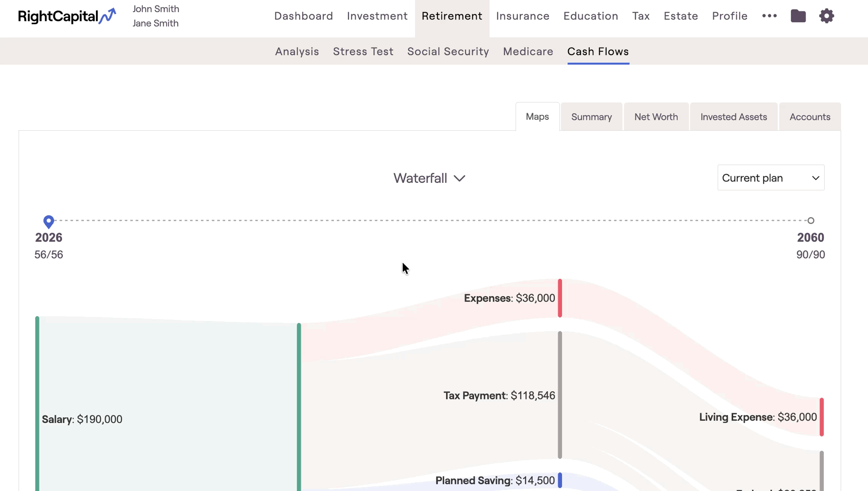868x491 pixels.
Task: Click the RightCapital logo
Action: pyautogui.click(x=67, y=16)
